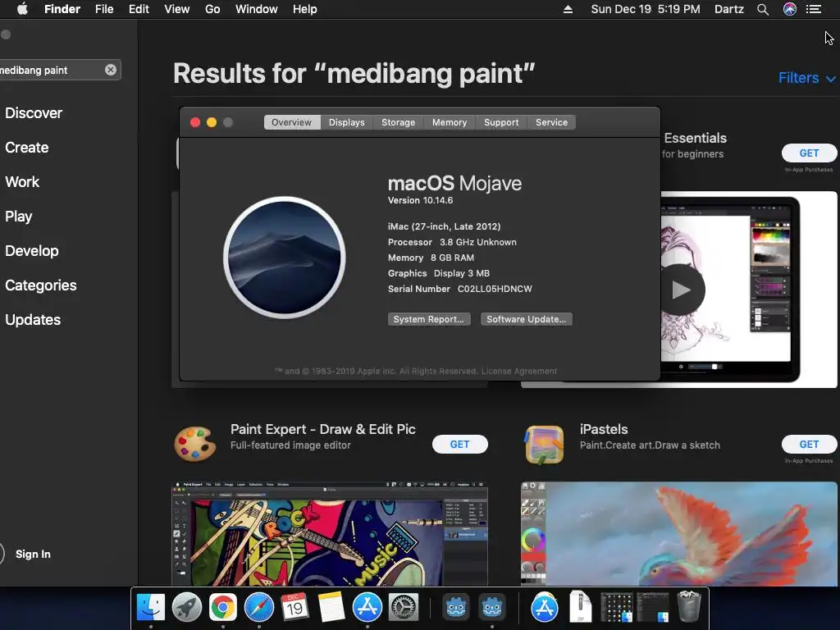Open Siri from the menu bar
This screenshot has height=630, width=840.
(x=790, y=9)
